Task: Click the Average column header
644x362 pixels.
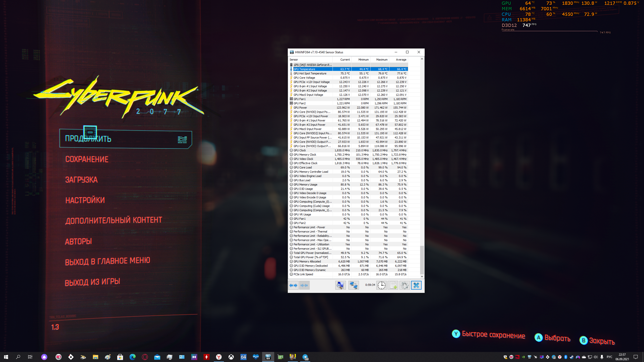Action: (x=401, y=60)
